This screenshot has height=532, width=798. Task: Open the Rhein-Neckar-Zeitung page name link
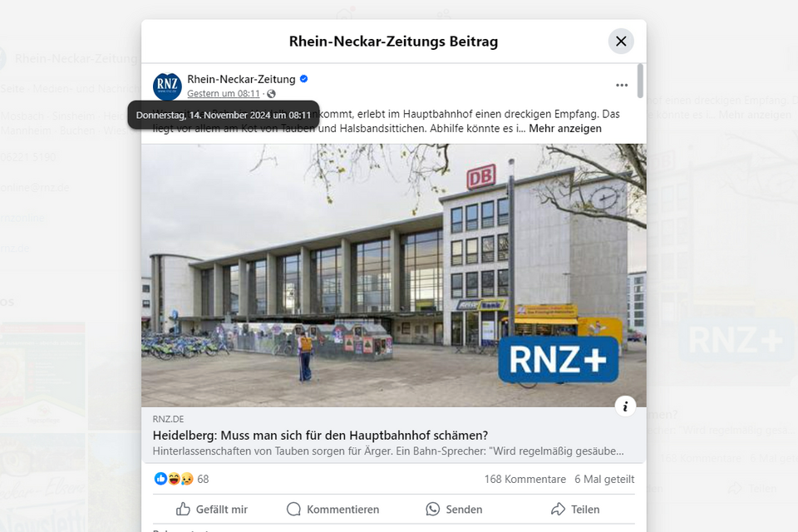click(x=241, y=79)
